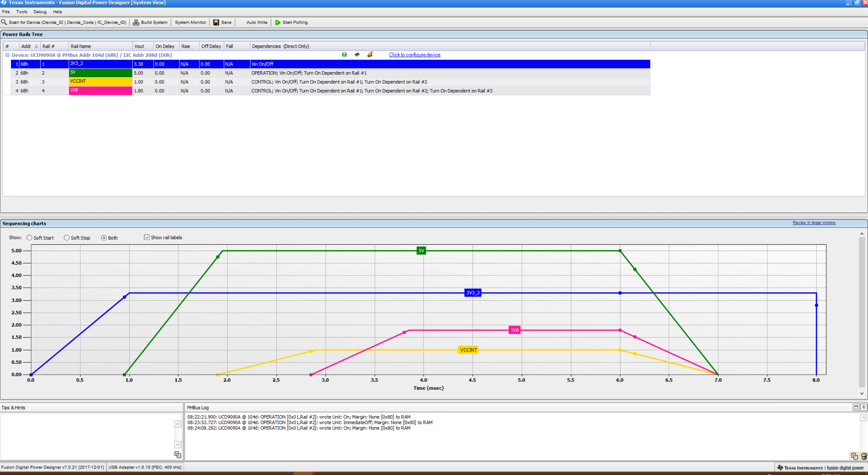
Task: Open 'Review in larger window' link
Action: (x=814, y=223)
